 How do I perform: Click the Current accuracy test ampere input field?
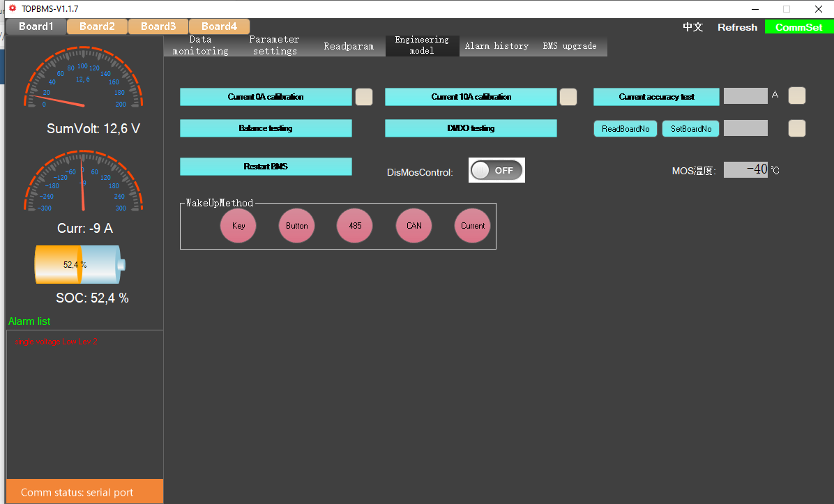[745, 96]
